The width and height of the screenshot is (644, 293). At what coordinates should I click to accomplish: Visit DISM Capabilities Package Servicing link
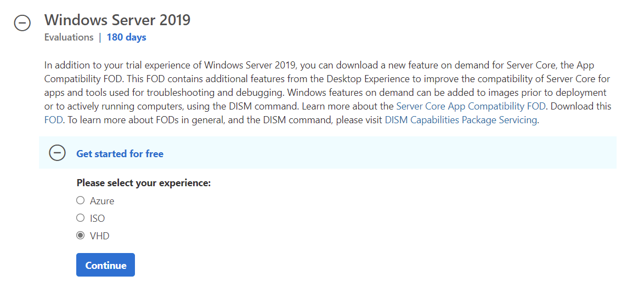coord(461,120)
